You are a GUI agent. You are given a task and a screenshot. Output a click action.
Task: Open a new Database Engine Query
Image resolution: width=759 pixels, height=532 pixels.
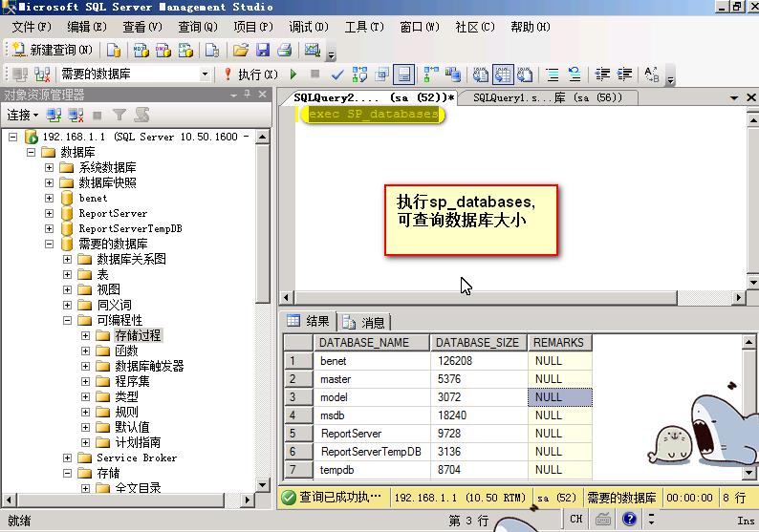click(x=114, y=50)
